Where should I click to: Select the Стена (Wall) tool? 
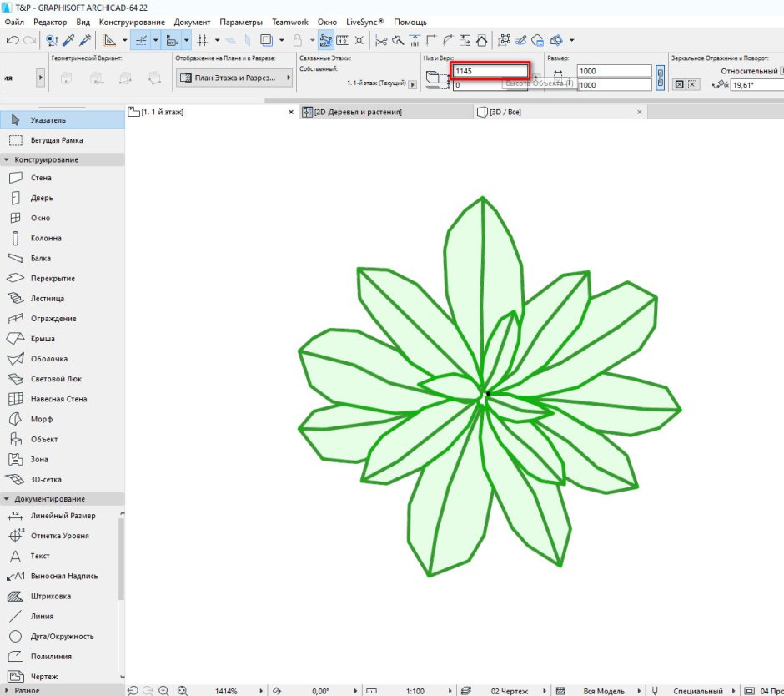[x=41, y=178]
